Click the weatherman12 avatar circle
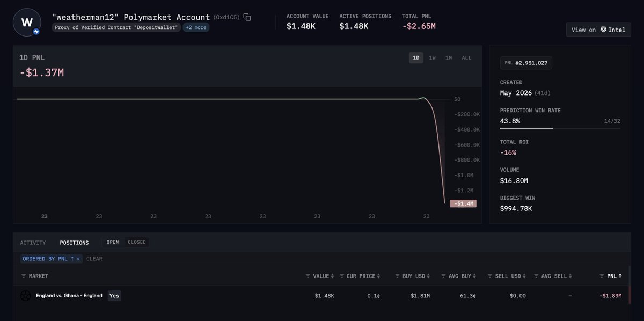Viewport: 644px width, 321px height. pyautogui.click(x=27, y=22)
